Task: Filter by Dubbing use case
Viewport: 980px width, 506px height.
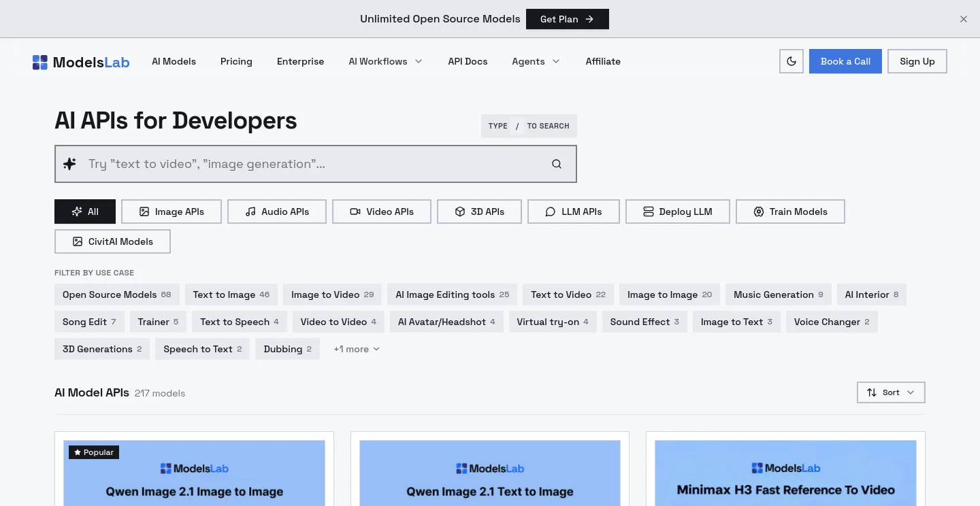Action: [288, 349]
